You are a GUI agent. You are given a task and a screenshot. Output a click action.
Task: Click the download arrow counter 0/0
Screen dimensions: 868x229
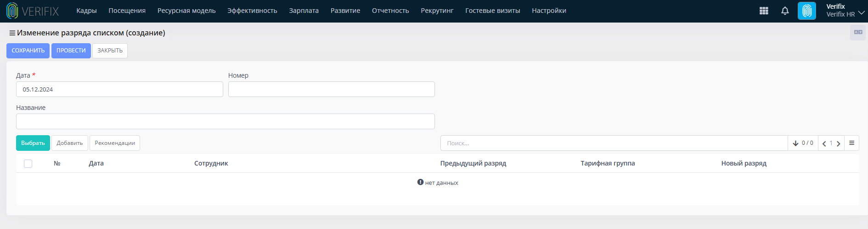803,143
